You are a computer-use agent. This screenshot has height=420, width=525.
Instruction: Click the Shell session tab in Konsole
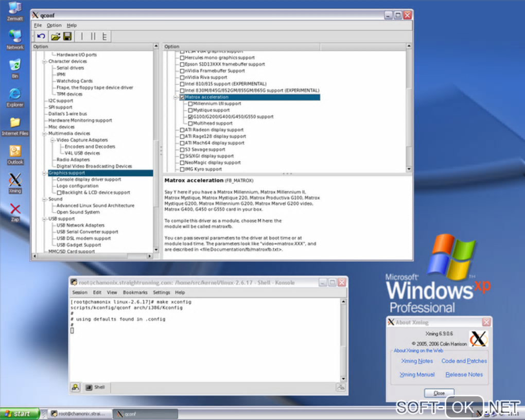pos(96,387)
